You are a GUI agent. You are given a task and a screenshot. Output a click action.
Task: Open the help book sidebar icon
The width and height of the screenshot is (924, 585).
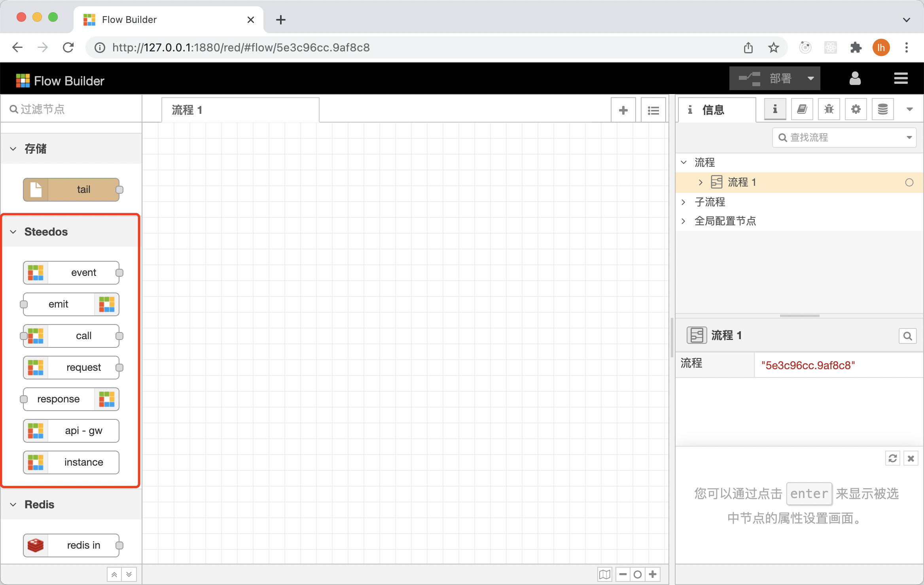[x=802, y=109]
